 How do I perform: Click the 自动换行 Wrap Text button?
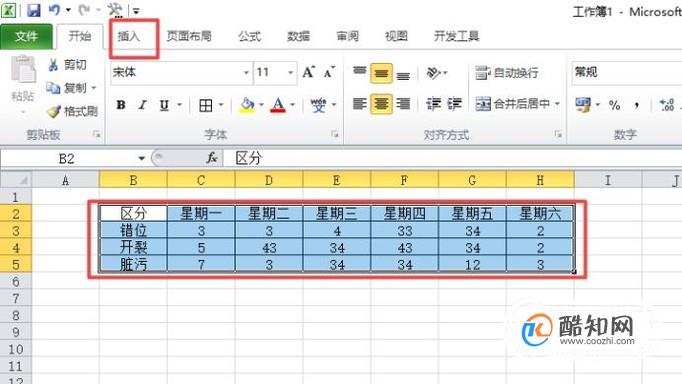(x=507, y=73)
